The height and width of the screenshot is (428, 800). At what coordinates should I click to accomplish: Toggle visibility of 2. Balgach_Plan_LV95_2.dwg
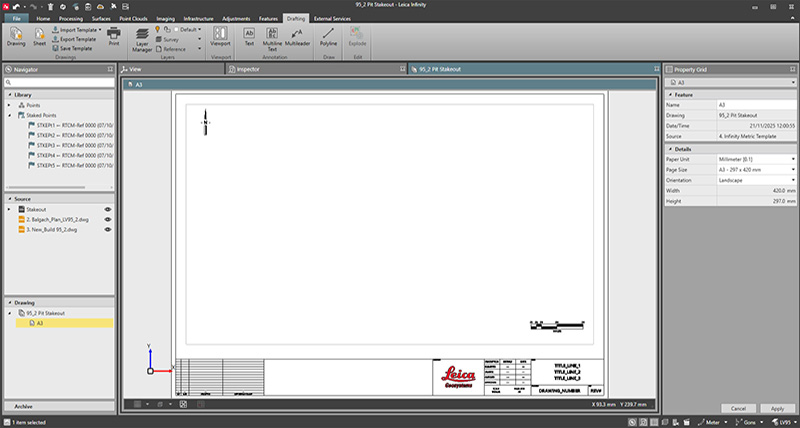pyautogui.click(x=107, y=219)
